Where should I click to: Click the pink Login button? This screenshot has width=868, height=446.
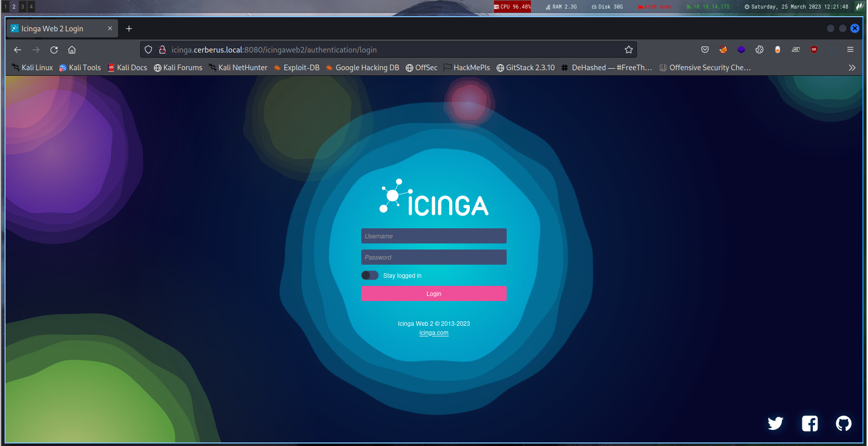433,293
